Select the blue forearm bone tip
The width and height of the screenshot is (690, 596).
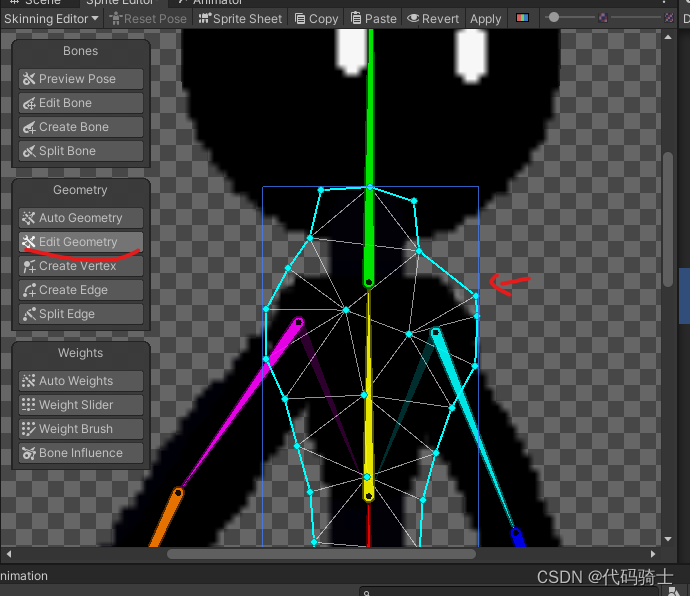click(518, 538)
